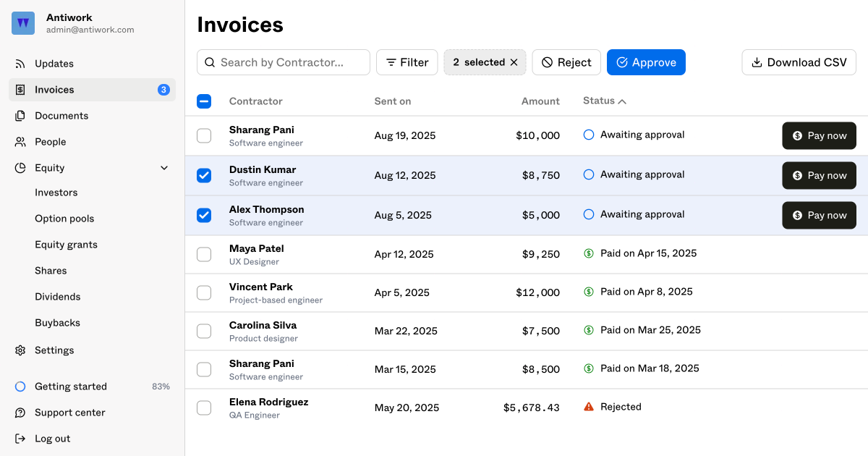Click the red Rejected warning icon
868x456 pixels.
coord(589,407)
